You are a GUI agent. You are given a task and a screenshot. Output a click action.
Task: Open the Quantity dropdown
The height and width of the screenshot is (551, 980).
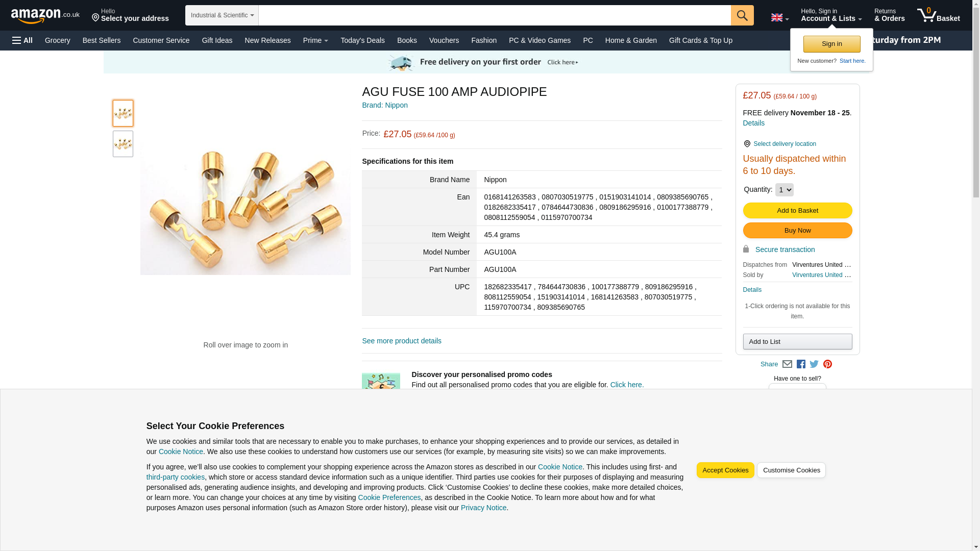pos(784,190)
